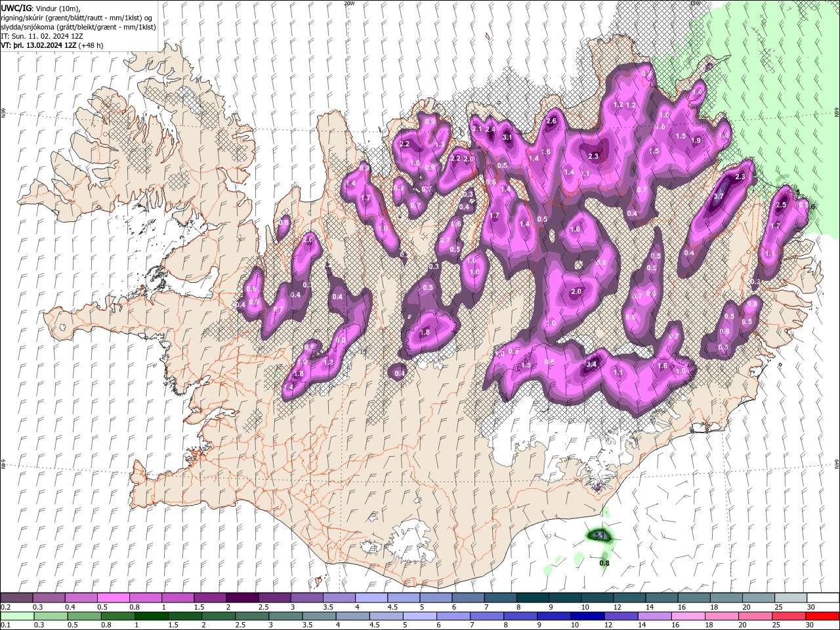Click the 3.7 snowfall maximum value
Viewport: 840px width, 630px height.
(719, 196)
